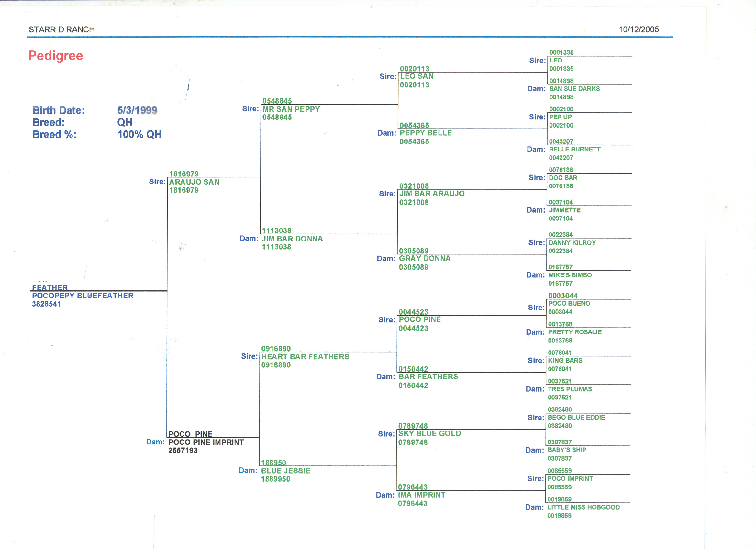Select the ARAUJO SAN sire entry
Image resolution: width=756 pixels, height=549 pixels.
click(194, 182)
